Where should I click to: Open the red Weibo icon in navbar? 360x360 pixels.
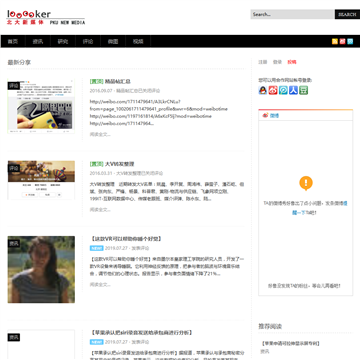tap(342, 41)
